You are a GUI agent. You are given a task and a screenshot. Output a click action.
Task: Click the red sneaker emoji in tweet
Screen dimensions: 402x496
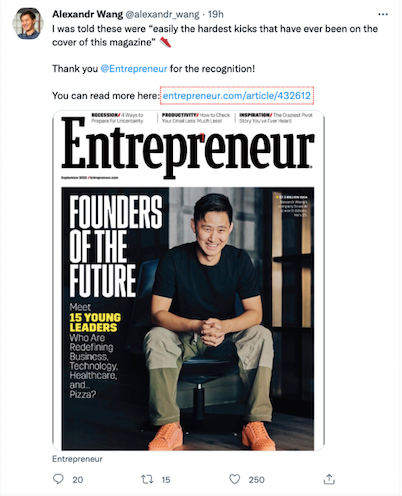[x=165, y=42]
